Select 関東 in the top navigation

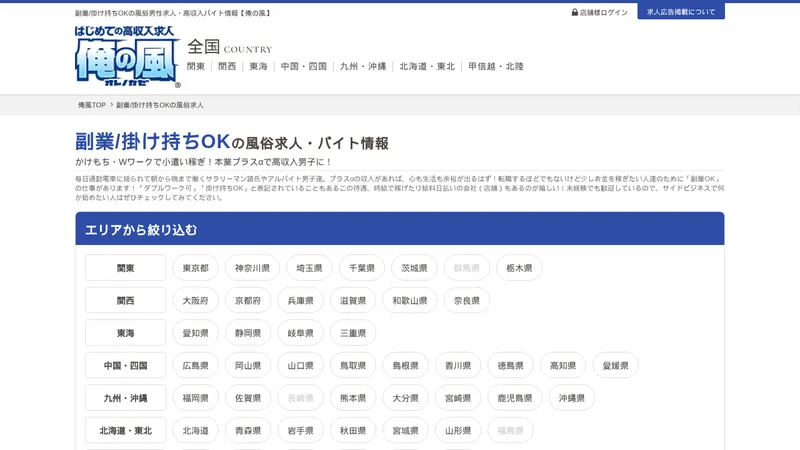pyautogui.click(x=195, y=66)
